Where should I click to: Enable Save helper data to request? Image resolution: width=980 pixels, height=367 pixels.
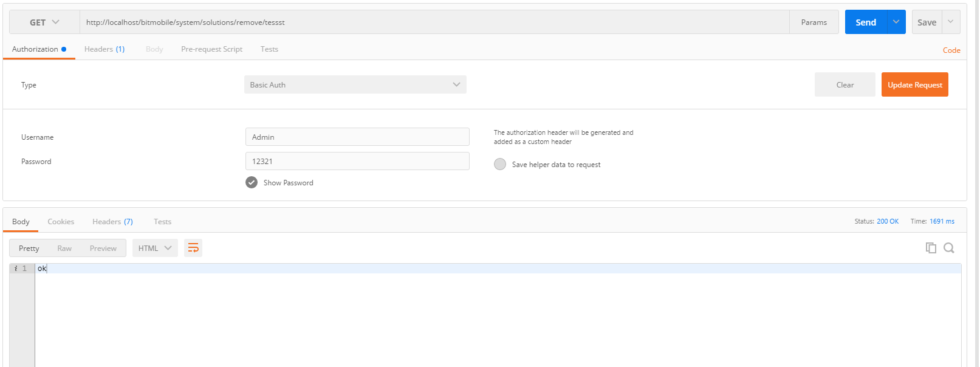point(500,164)
